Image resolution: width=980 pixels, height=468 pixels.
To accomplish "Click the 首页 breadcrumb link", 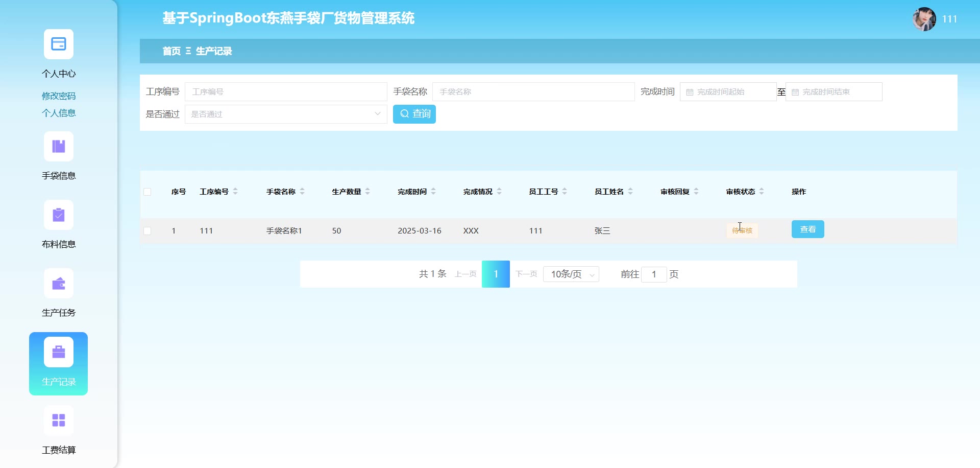I will (171, 51).
